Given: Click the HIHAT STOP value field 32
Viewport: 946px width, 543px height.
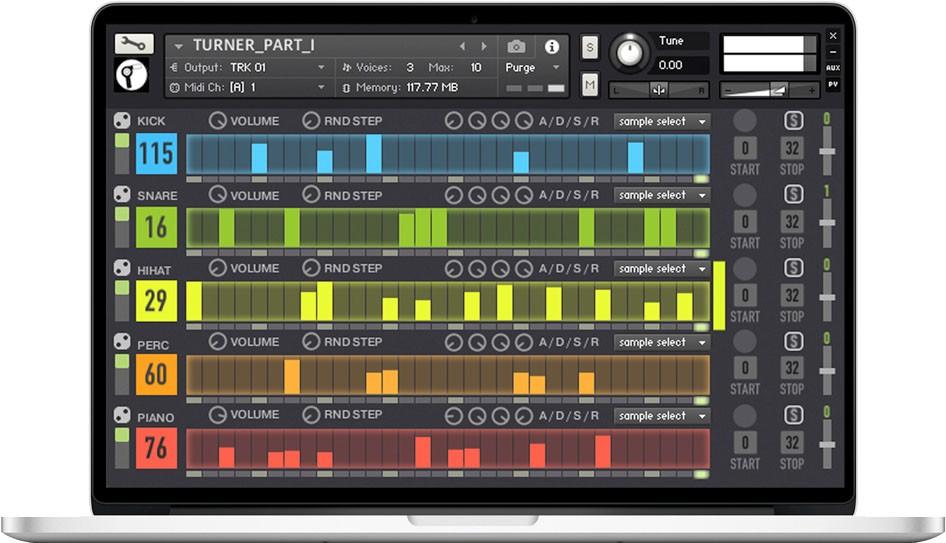Looking at the screenshot, I should click(792, 296).
